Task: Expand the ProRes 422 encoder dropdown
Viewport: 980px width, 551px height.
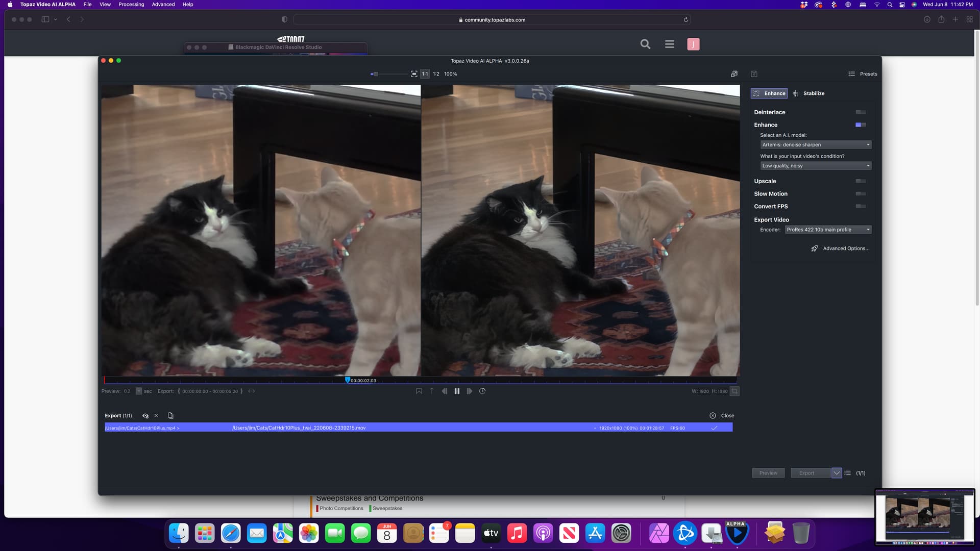Action: pyautogui.click(x=827, y=230)
